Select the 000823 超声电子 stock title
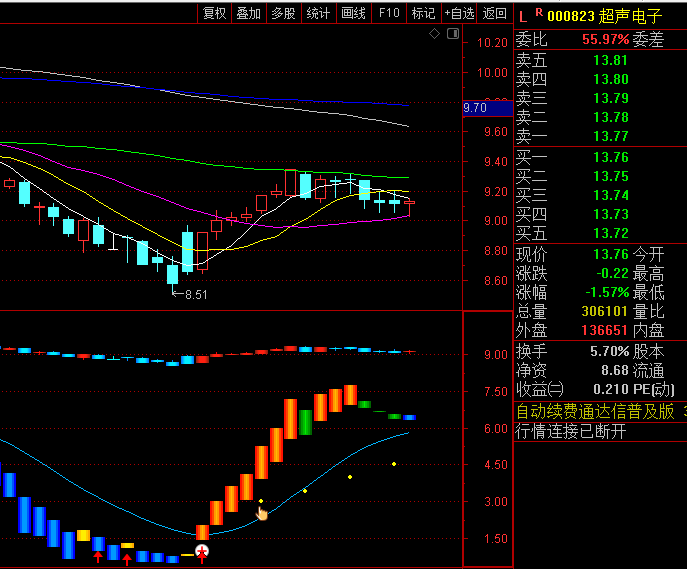The width and height of the screenshot is (687, 569). [x=605, y=17]
